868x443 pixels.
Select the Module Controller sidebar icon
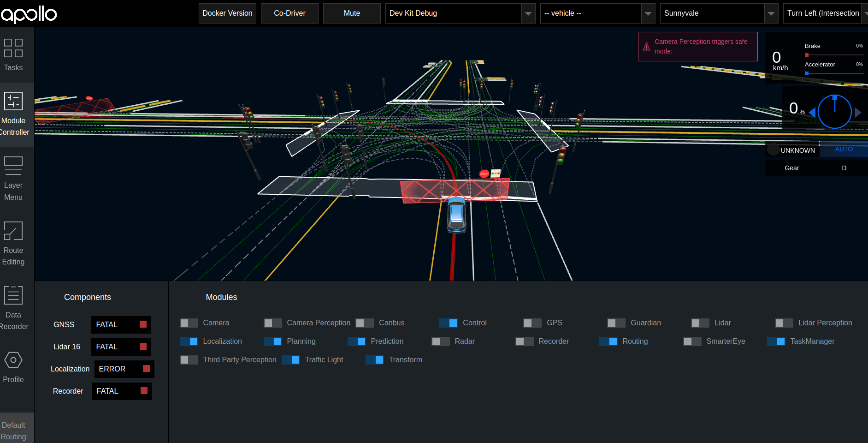click(13, 114)
